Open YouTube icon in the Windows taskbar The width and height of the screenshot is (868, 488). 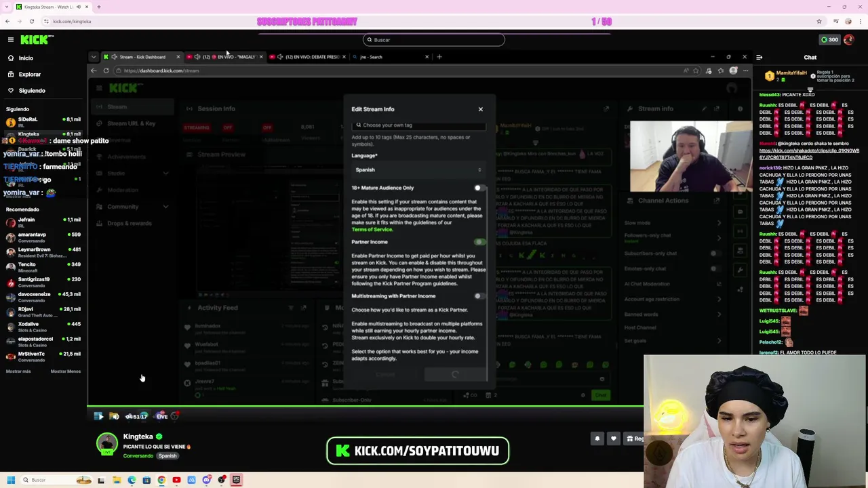(176, 481)
